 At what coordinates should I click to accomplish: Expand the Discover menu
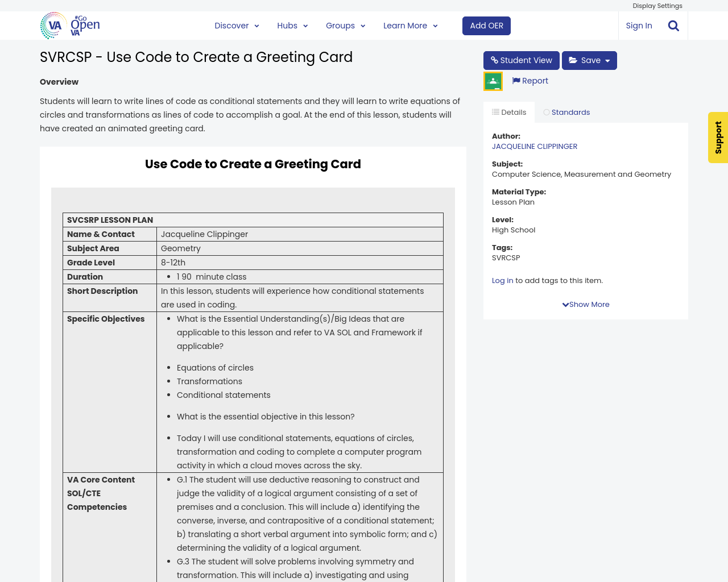point(237,26)
